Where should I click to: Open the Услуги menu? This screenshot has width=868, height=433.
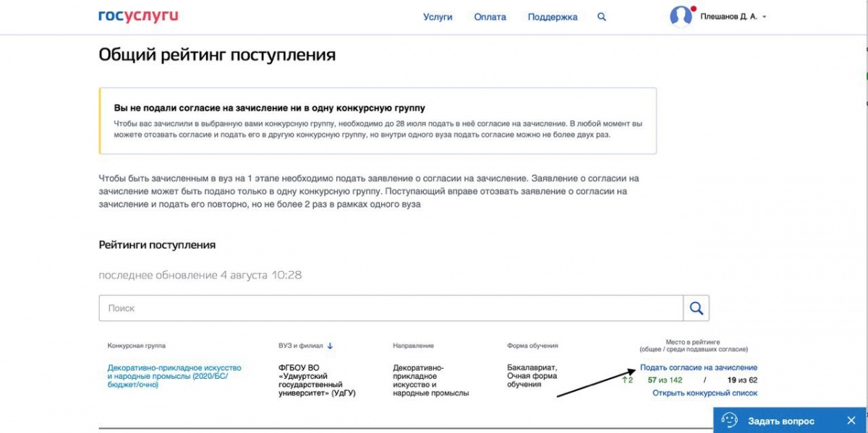[x=438, y=17]
